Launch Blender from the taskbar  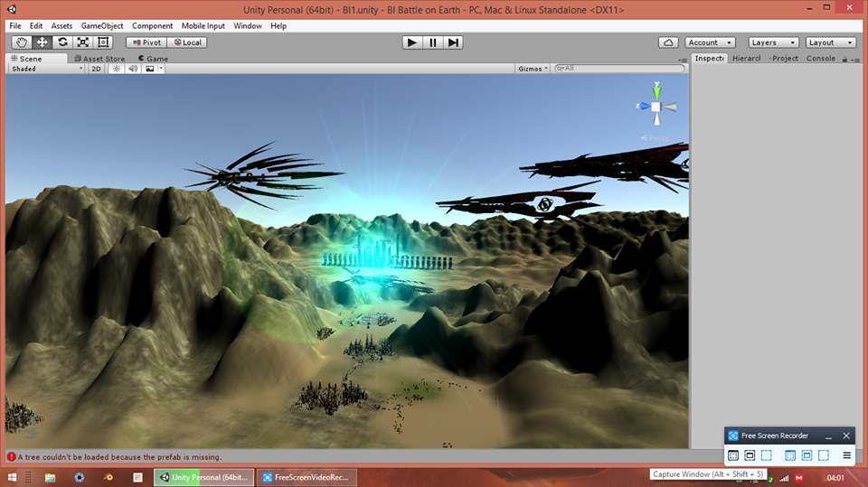click(x=108, y=478)
